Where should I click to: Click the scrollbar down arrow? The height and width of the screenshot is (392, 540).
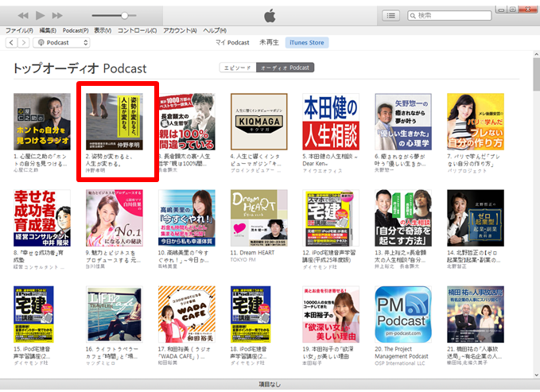(x=536, y=375)
